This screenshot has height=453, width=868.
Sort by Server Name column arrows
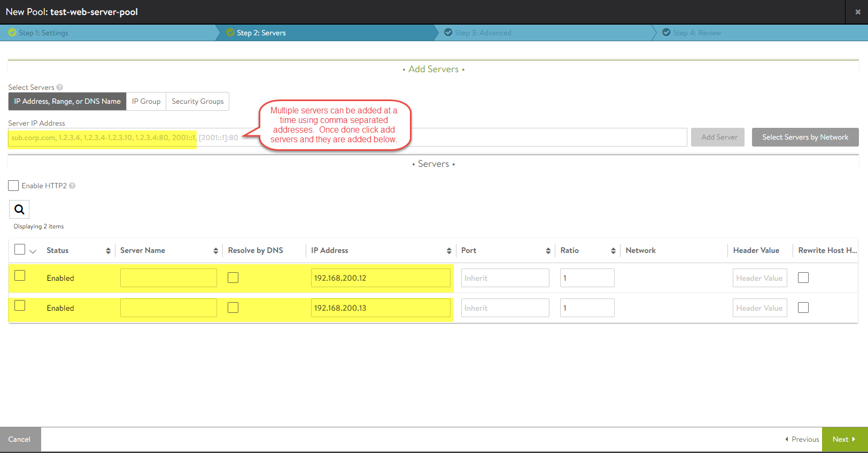[x=215, y=251]
